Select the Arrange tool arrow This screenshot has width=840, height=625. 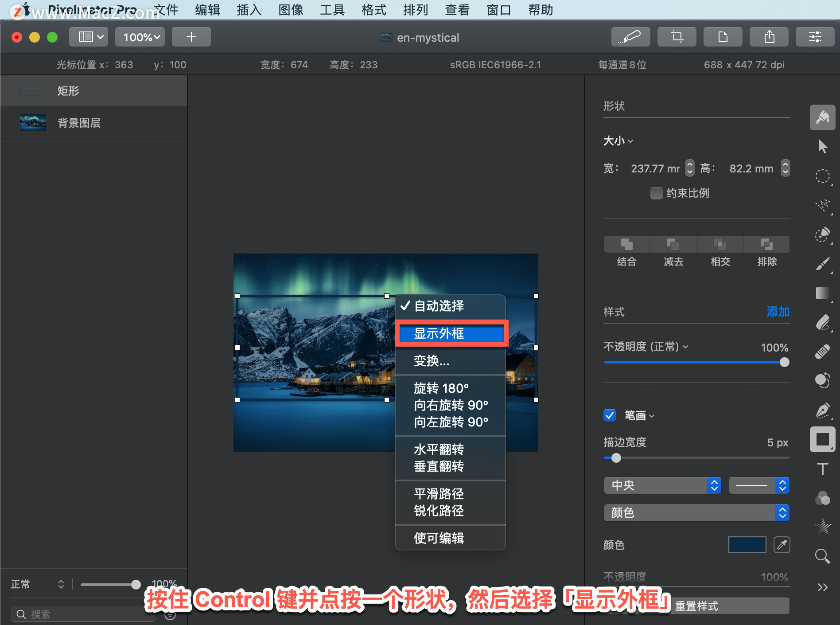822,146
